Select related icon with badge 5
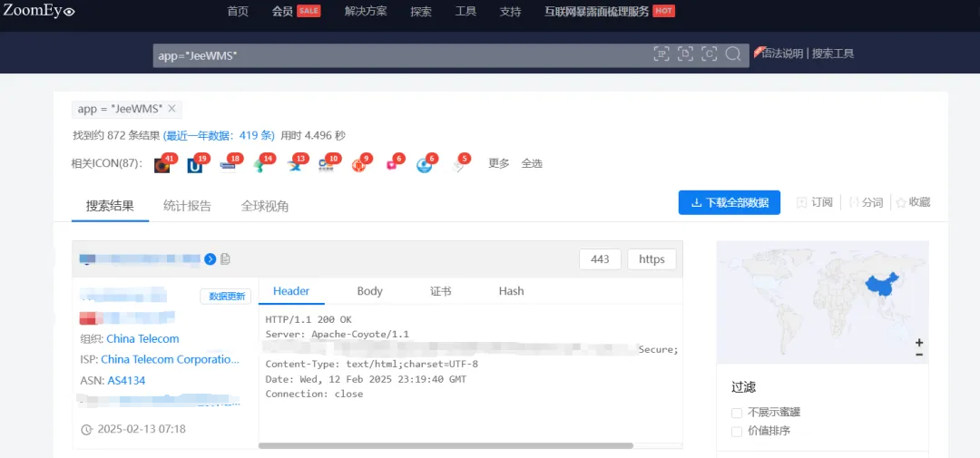980x458 pixels. click(459, 165)
